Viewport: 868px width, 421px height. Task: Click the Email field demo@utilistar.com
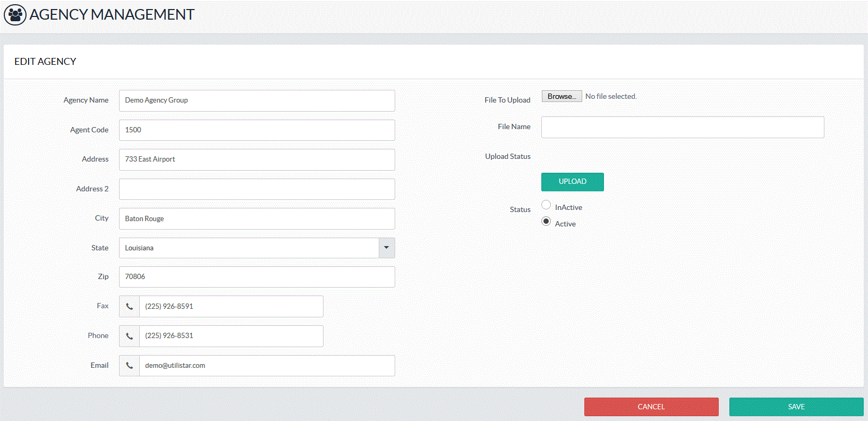pos(267,366)
